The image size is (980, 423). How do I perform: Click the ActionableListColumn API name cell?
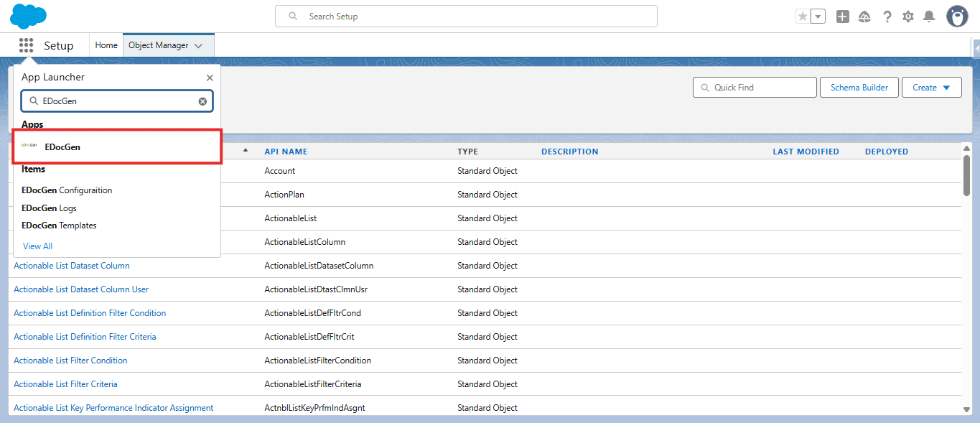click(x=305, y=242)
